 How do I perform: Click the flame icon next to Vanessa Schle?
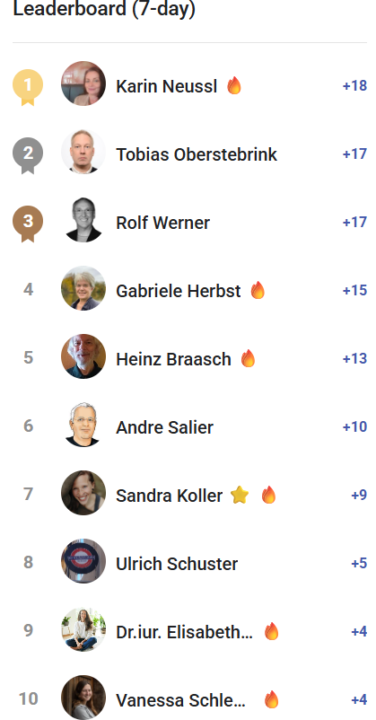(x=271, y=699)
